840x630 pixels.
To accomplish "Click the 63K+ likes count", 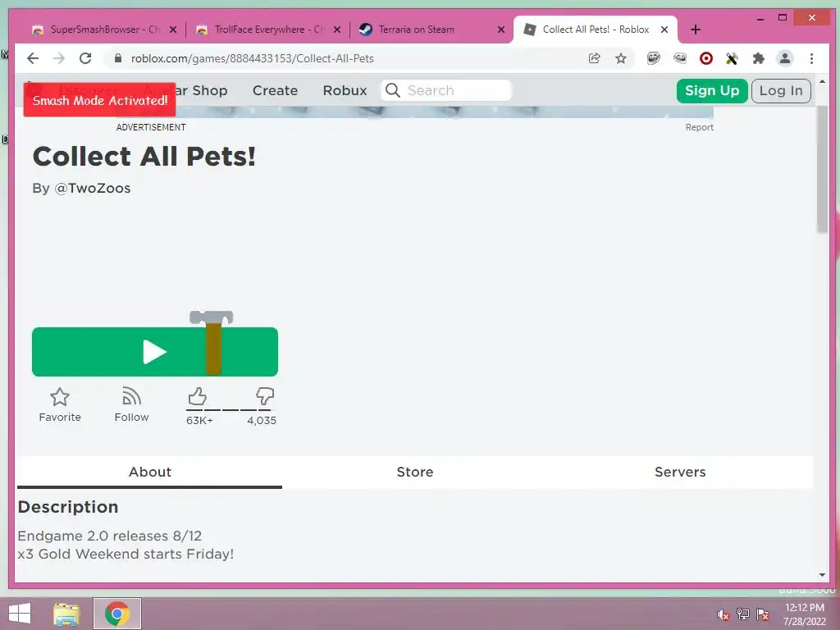I will coord(199,421).
